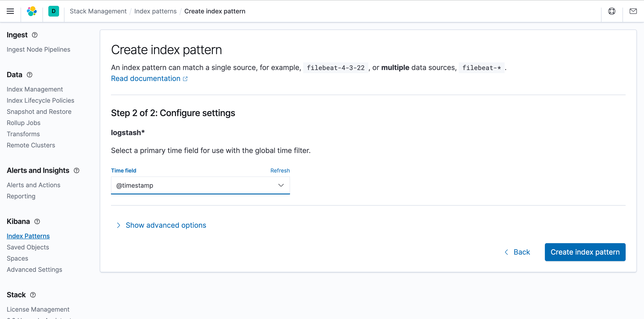This screenshot has width=644, height=319.
Task: Click the Elastic logo icon
Action: [x=32, y=11]
